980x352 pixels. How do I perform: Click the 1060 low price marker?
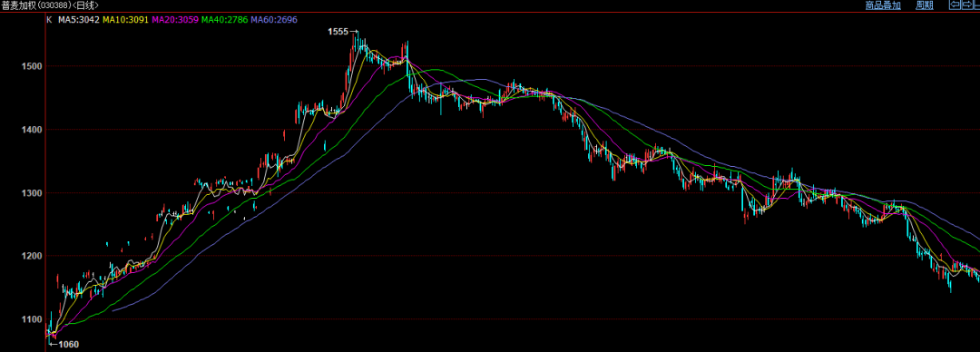tap(68, 344)
